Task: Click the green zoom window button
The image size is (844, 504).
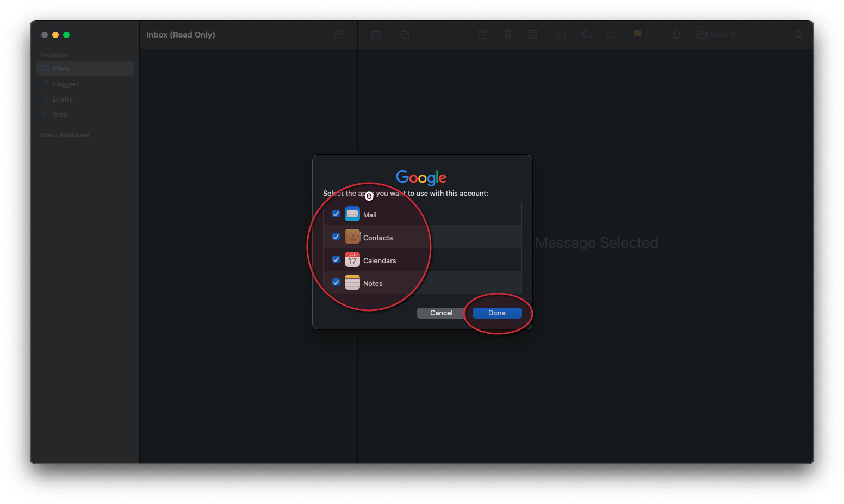Action: [66, 35]
